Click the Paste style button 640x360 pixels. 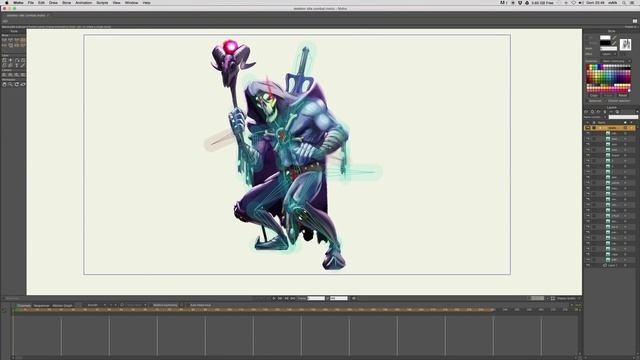[608, 96]
